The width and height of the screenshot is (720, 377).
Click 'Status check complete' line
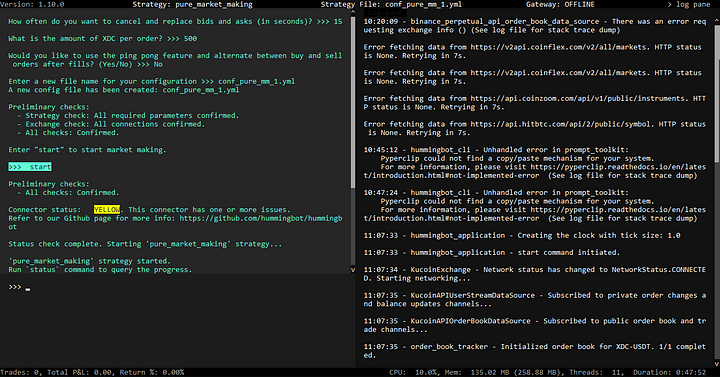coord(145,244)
